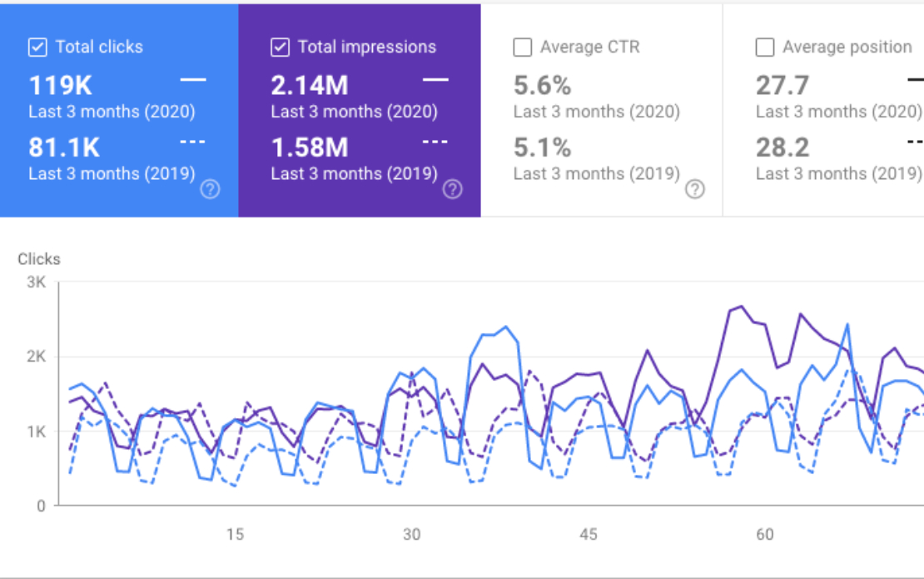924x579 pixels.
Task: Click solid line legend beside 119K
Action: coord(193,79)
